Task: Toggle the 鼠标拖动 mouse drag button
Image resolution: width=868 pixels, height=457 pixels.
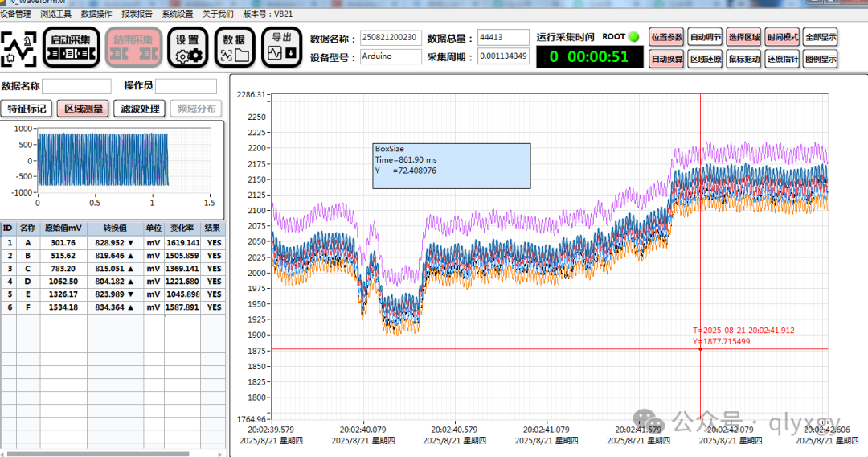Action: point(744,59)
